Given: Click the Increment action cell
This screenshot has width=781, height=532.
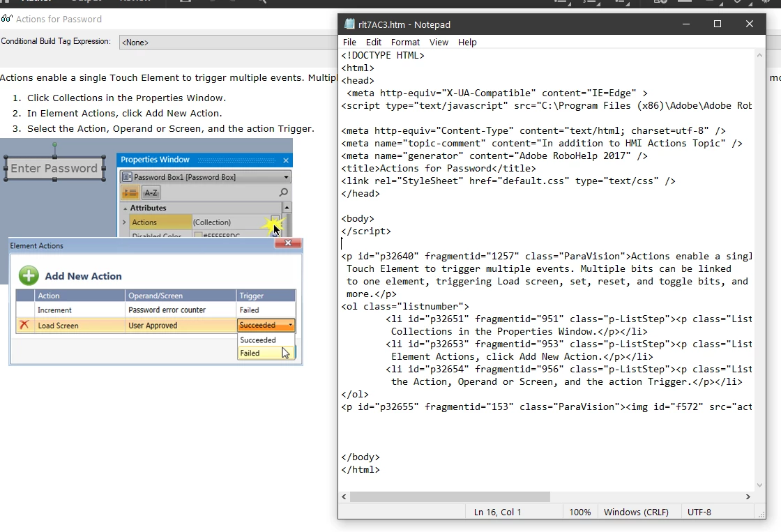Looking at the screenshot, I should pyautogui.click(x=79, y=310).
